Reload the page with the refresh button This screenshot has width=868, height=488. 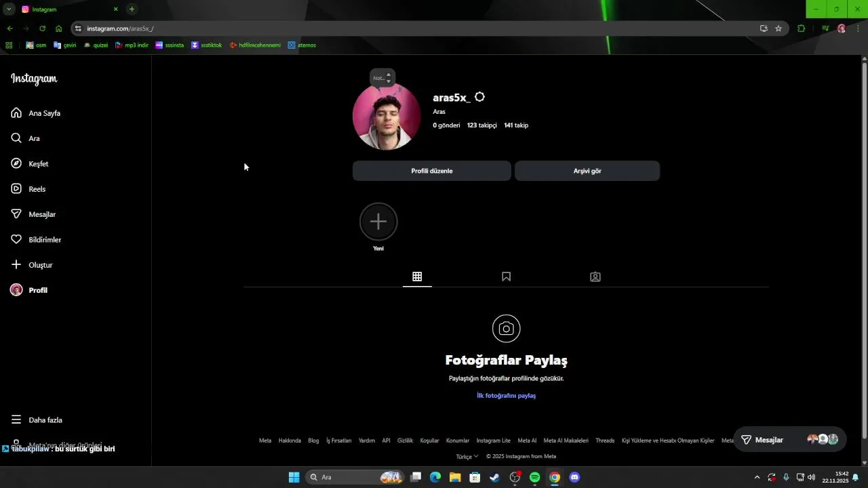[42, 28]
